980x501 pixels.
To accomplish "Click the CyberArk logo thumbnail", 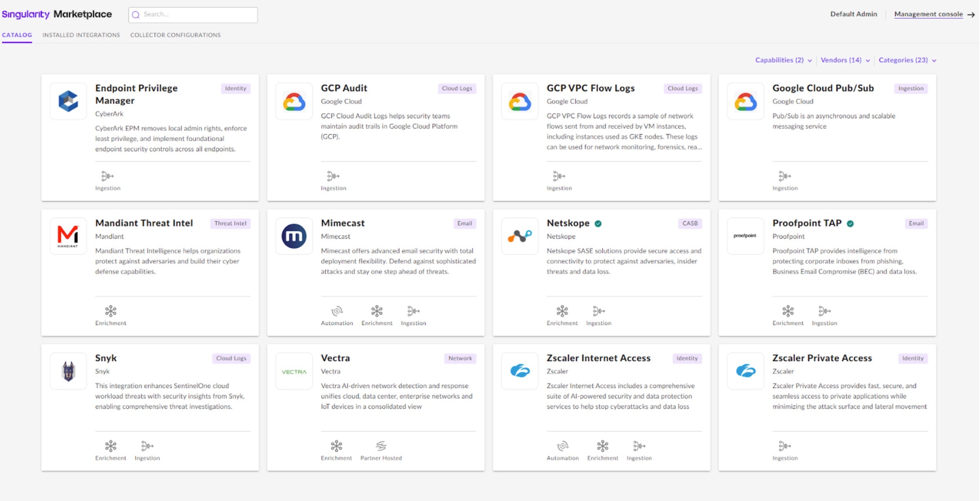I will (68, 101).
